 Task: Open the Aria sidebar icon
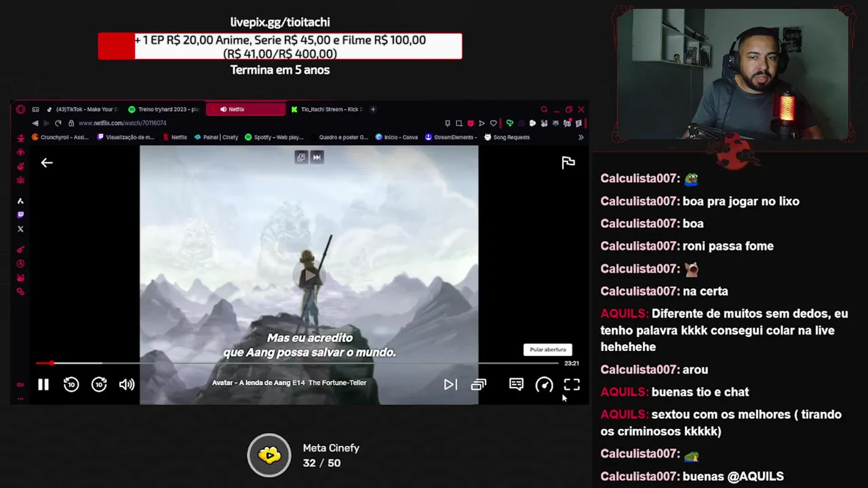coord(20,201)
